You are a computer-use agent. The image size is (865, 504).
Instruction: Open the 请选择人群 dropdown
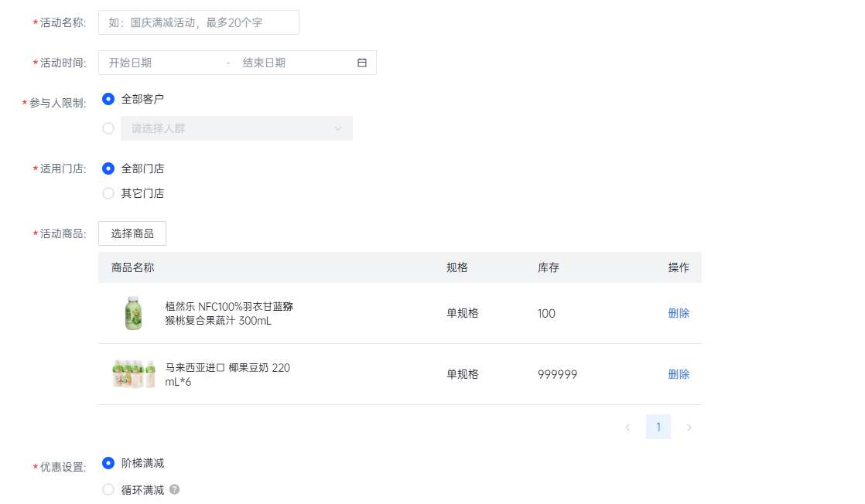pos(236,128)
